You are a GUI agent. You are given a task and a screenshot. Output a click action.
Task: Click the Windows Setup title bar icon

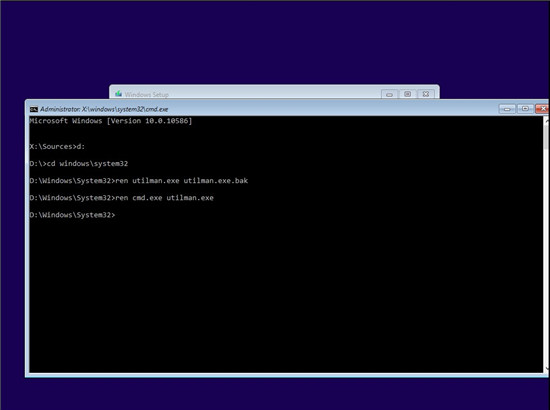[x=119, y=94]
